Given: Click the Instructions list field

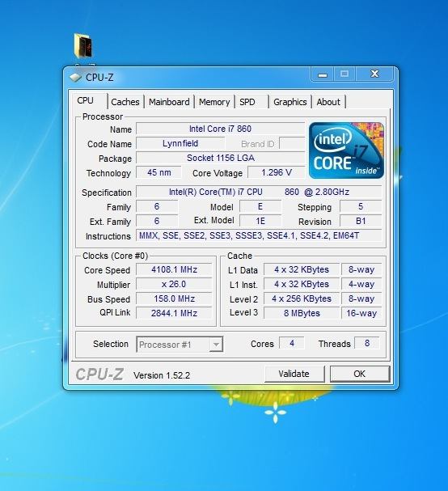Looking at the screenshot, I should [259, 235].
